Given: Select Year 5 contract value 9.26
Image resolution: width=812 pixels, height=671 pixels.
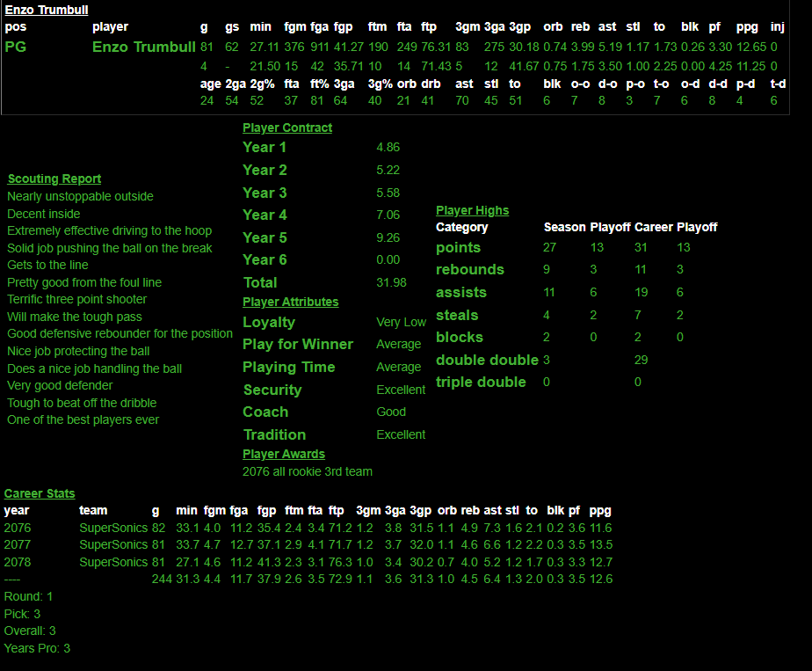Looking at the screenshot, I should pos(388,237).
